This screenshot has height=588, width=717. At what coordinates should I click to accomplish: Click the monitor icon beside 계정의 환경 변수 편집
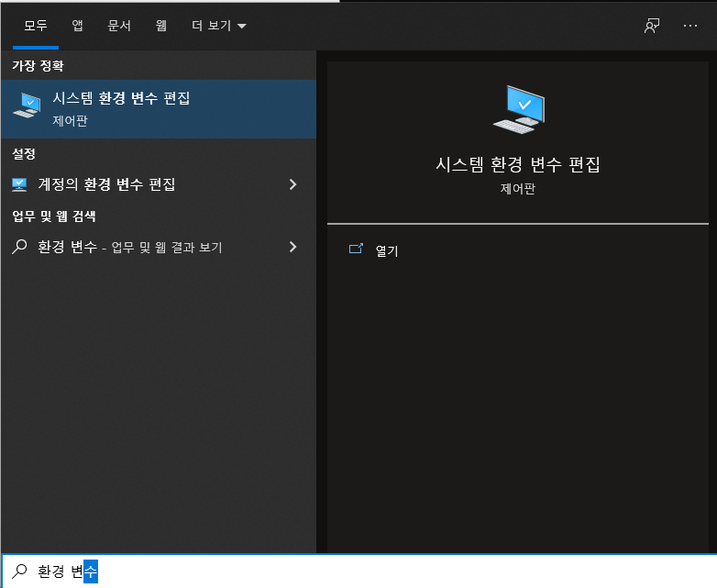tap(19, 184)
